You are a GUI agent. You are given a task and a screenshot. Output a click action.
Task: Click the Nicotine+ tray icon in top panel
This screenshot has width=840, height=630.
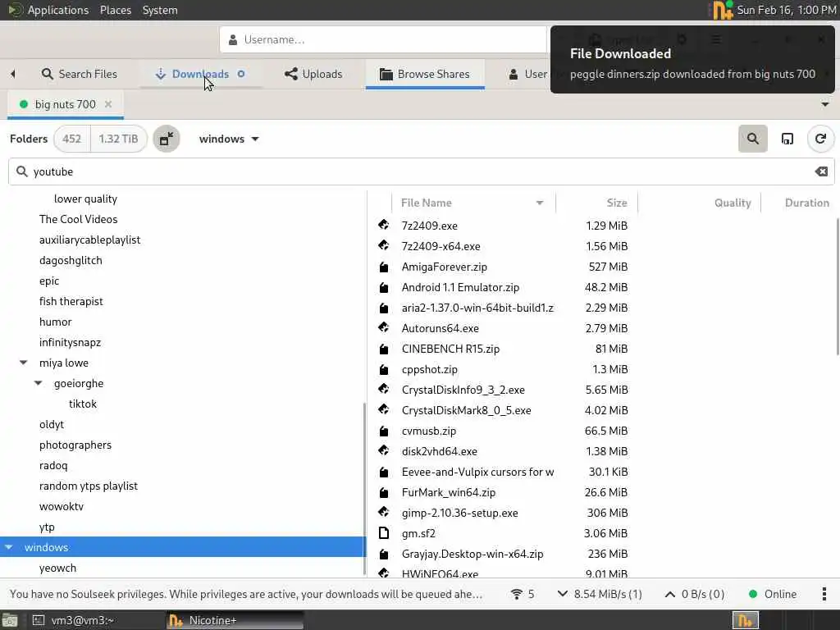click(722, 10)
